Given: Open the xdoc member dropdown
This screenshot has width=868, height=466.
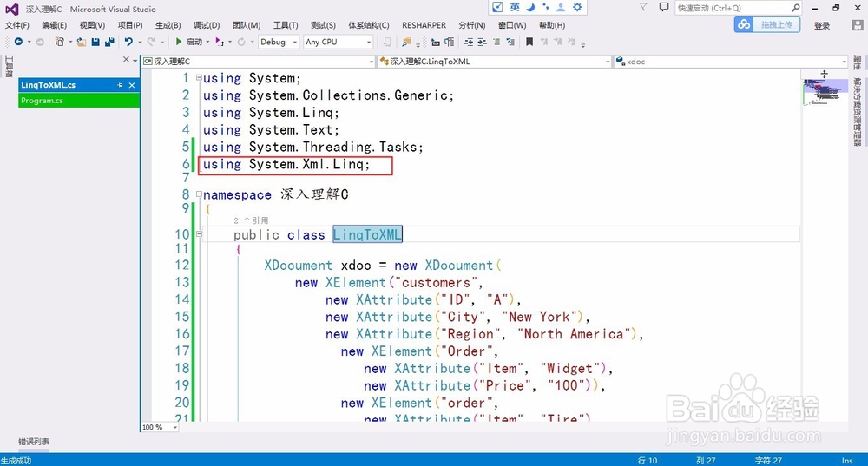Looking at the screenshot, I should pyautogui.click(x=731, y=62).
